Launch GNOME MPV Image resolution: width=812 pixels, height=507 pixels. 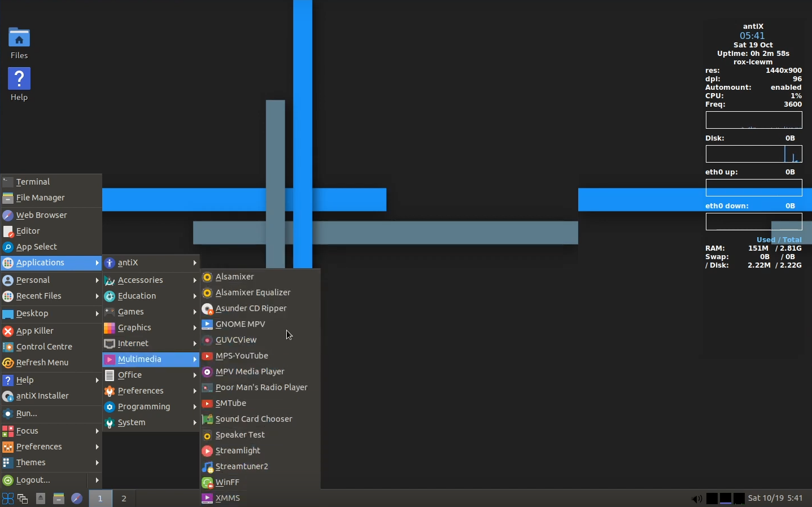(x=261, y=324)
